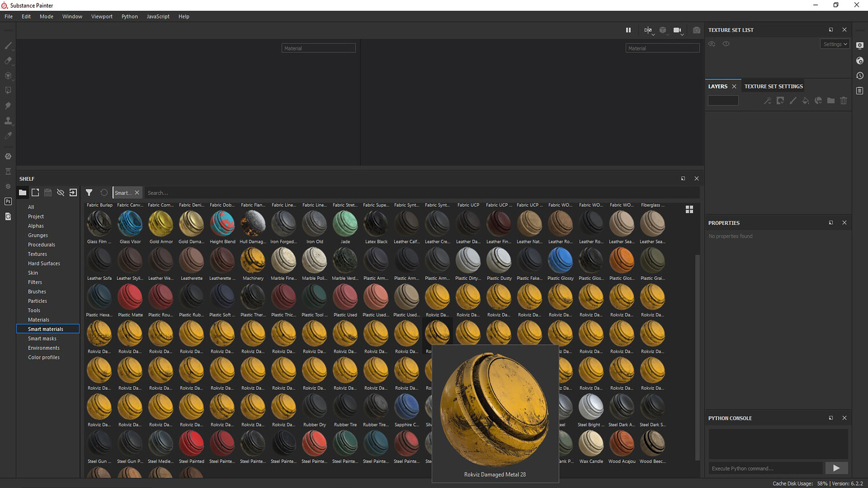The width and height of the screenshot is (868, 488).
Task: Open the JavaScript menu
Action: tap(158, 17)
